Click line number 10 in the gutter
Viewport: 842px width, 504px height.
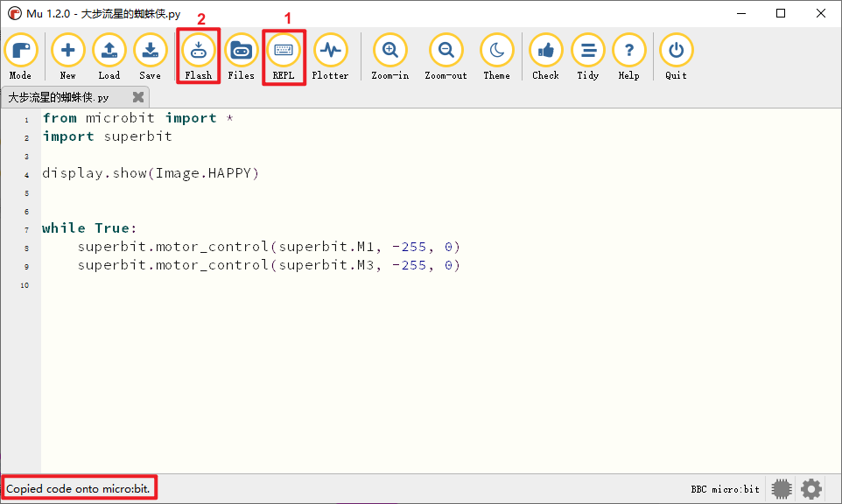pos(25,285)
